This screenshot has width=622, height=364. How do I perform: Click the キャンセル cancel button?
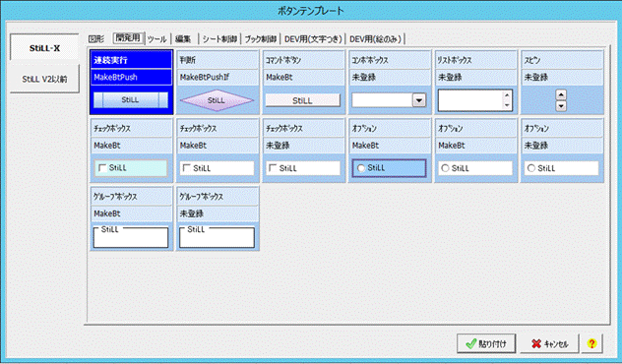tap(549, 343)
